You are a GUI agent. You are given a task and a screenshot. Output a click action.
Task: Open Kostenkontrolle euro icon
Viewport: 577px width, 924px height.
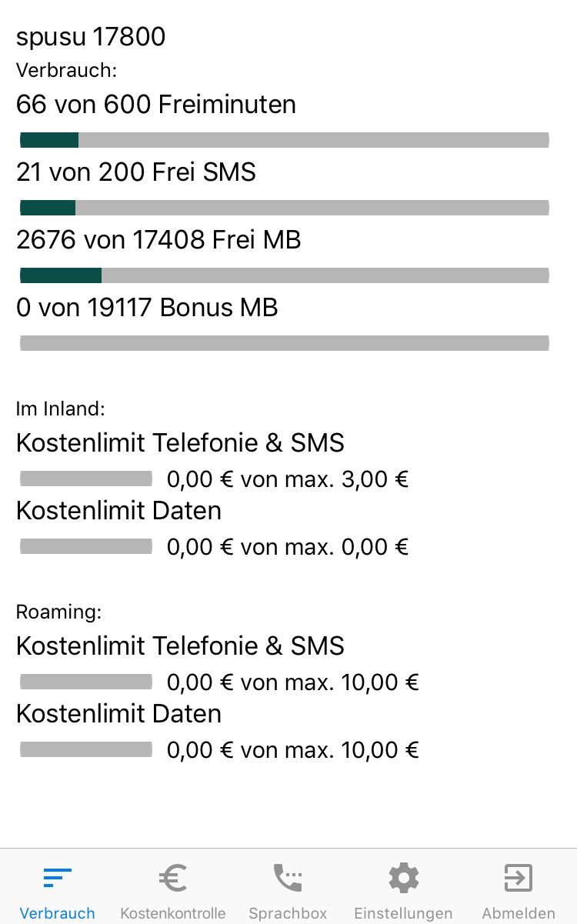[x=173, y=878]
